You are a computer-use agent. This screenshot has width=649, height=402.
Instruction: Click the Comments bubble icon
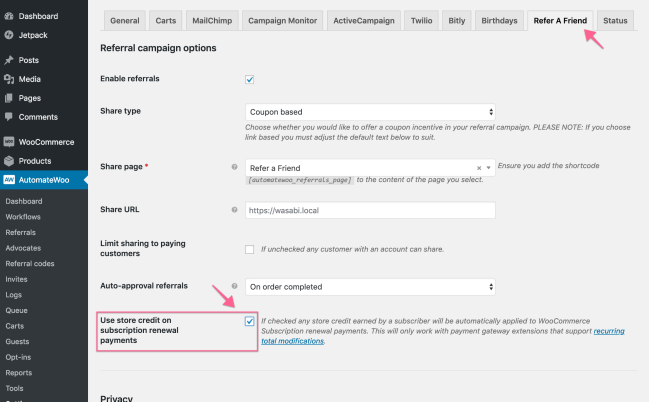[x=9, y=117]
